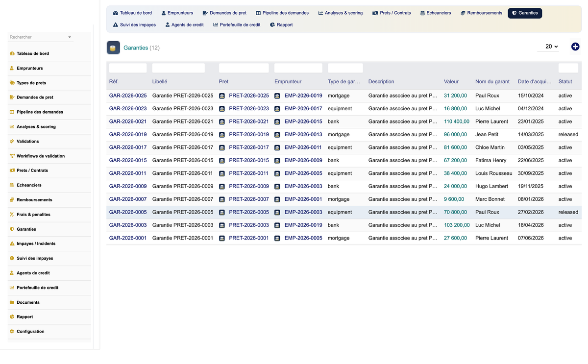The height and width of the screenshot is (364, 588).
Task: Click the Rapport pie chart sidebar icon
Action: (12, 316)
